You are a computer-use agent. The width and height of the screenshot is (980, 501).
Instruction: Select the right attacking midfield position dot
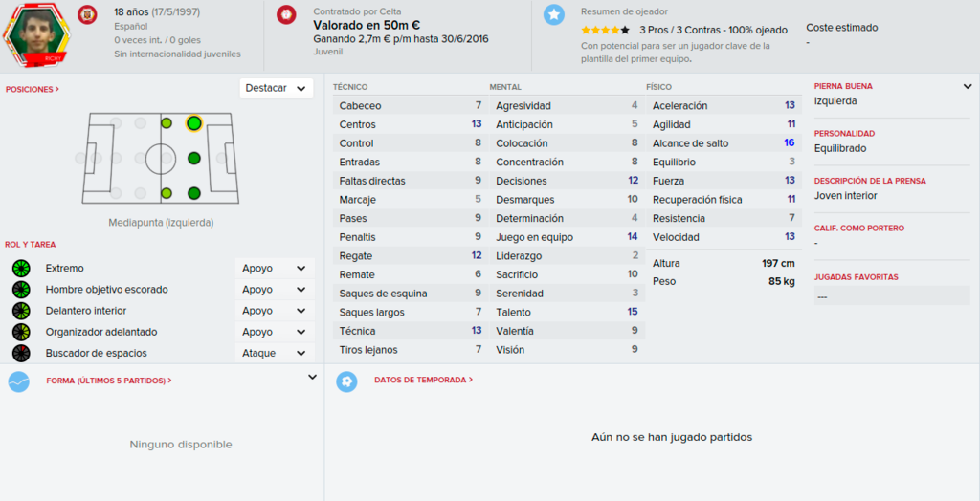[193, 193]
